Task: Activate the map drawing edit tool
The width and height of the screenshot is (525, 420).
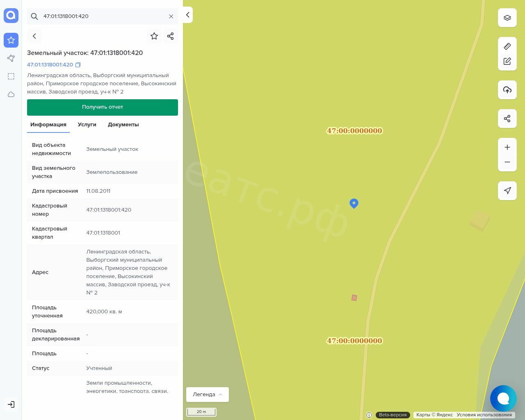Action: pos(507,62)
